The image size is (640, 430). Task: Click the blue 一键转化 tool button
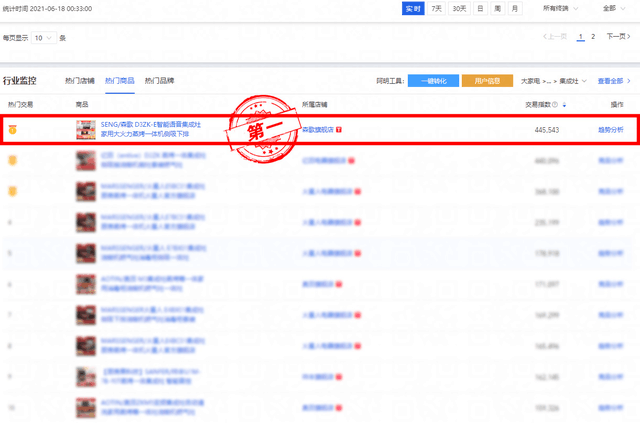tap(433, 81)
